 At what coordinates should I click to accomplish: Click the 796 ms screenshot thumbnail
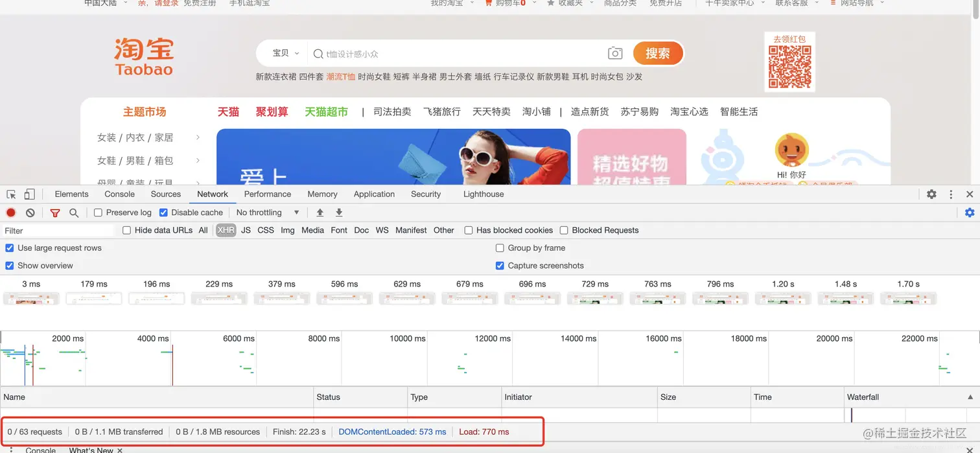coord(720,299)
